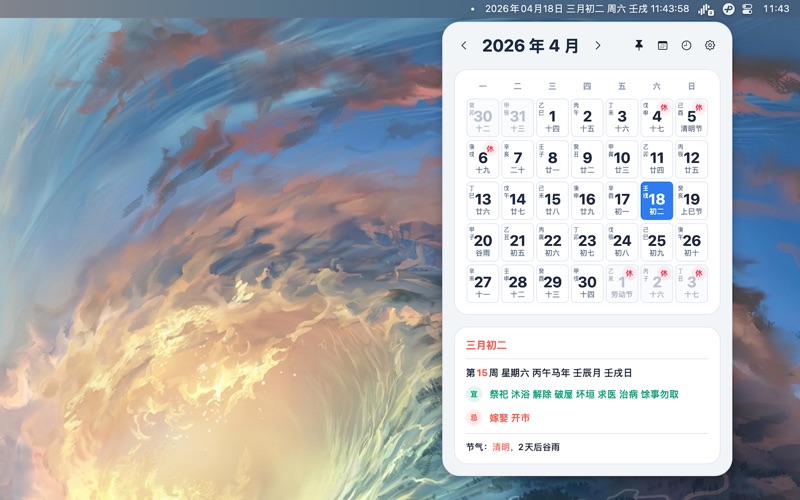
Task: Open settings gear in calendar popup
Action: (x=710, y=45)
